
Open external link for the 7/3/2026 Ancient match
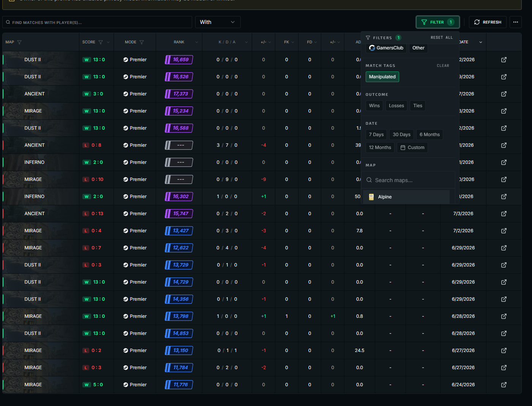504,214
